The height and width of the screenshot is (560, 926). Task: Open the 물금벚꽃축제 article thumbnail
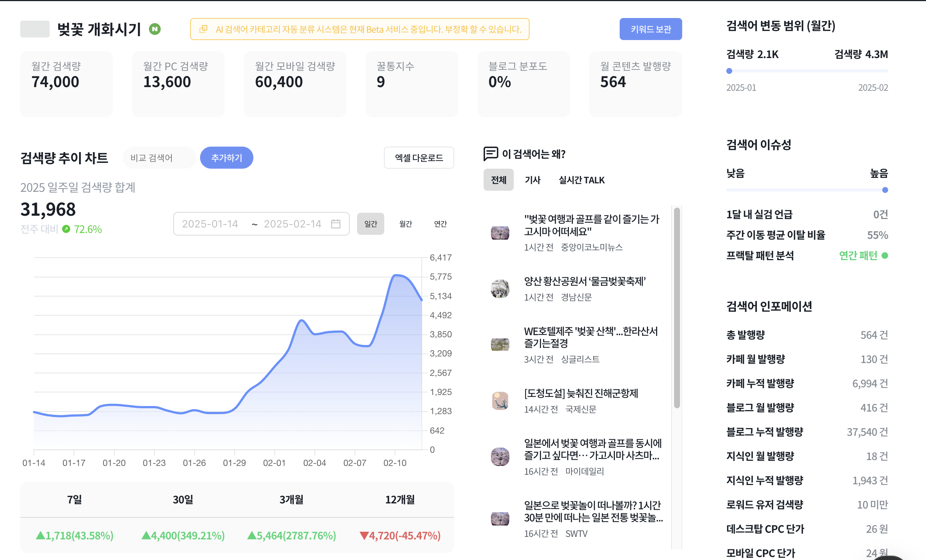pyautogui.click(x=500, y=289)
